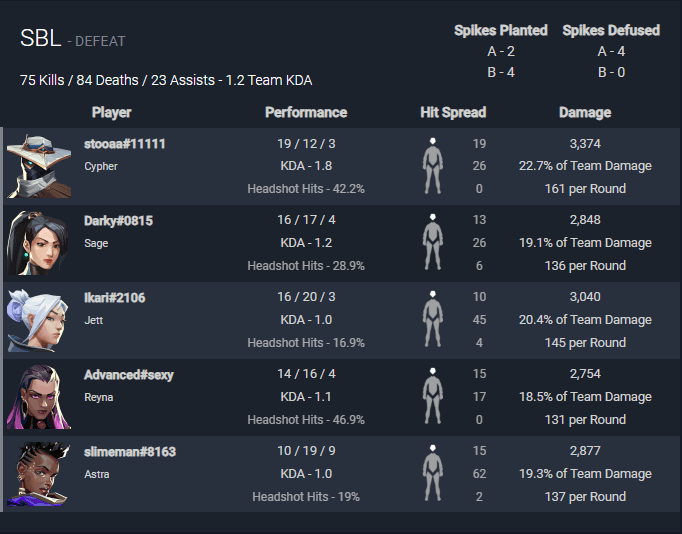
Task: Select the Performance column header
Action: [306, 113]
